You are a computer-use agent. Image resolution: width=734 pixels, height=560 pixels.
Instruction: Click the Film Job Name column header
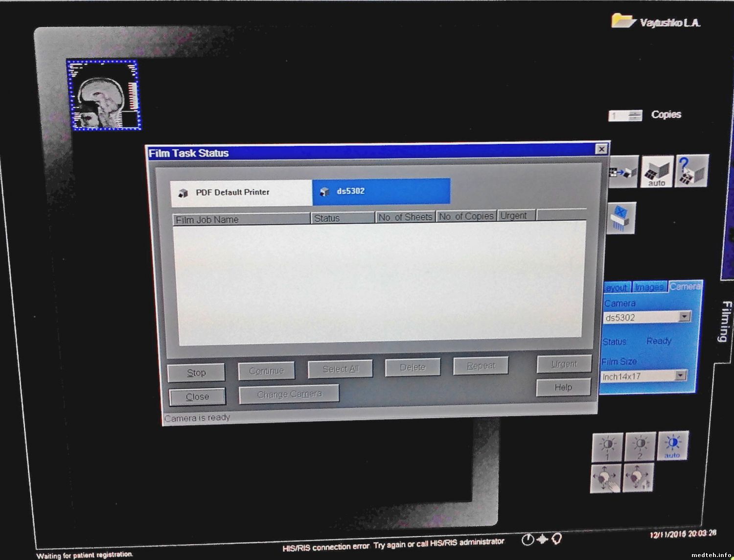241,219
